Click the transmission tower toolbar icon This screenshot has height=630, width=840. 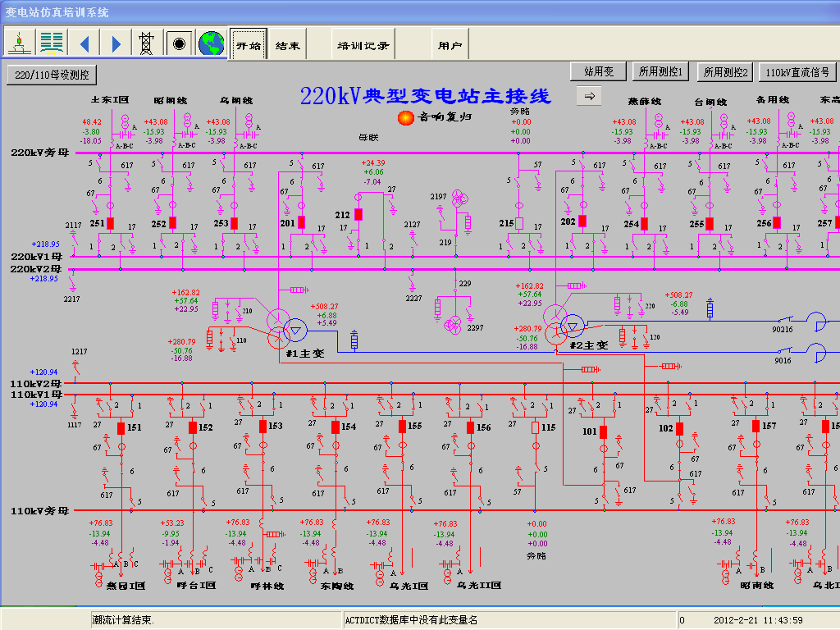click(x=147, y=43)
